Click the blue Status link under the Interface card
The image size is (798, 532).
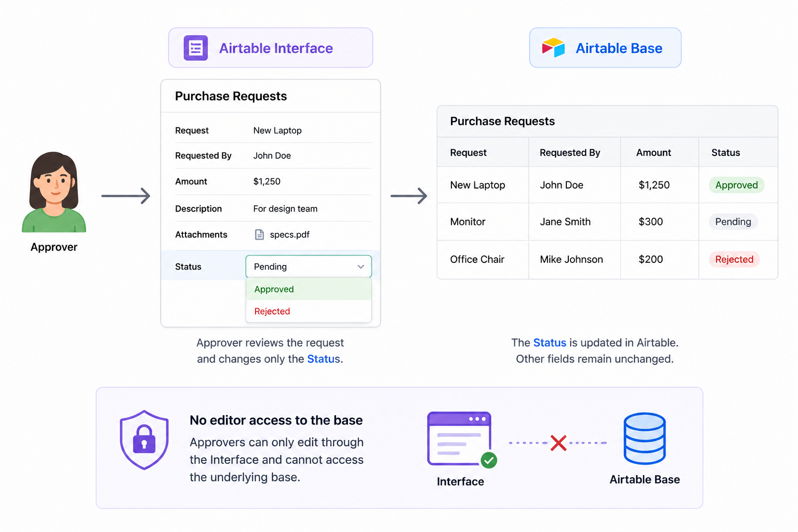(323, 359)
